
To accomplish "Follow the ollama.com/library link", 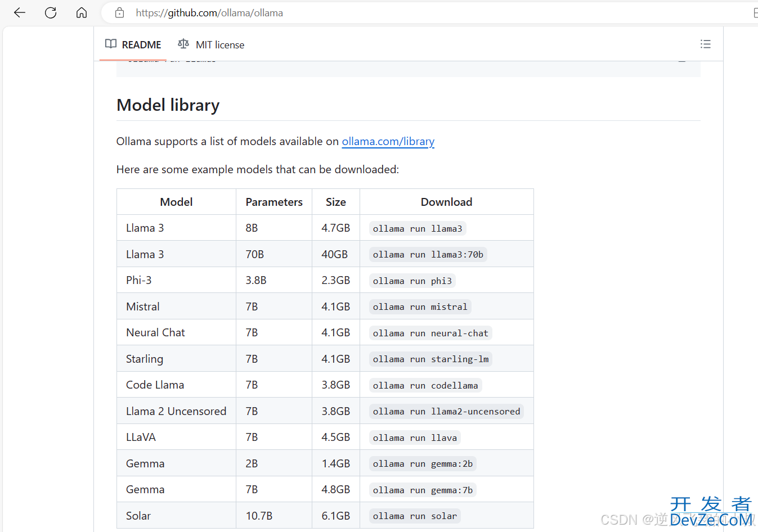I will coord(388,141).
